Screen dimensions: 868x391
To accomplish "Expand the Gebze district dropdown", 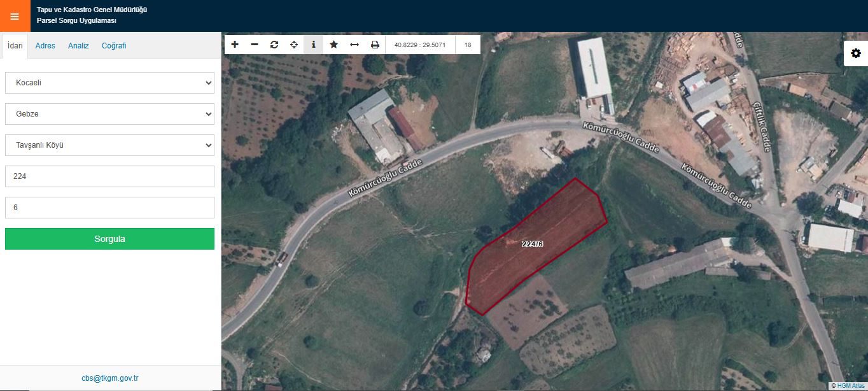I will pyautogui.click(x=109, y=114).
